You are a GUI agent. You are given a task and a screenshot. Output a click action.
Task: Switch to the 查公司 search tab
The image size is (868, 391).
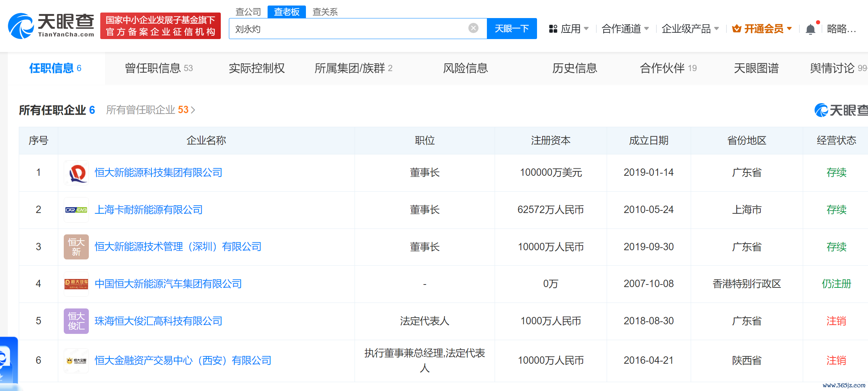click(x=248, y=12)
